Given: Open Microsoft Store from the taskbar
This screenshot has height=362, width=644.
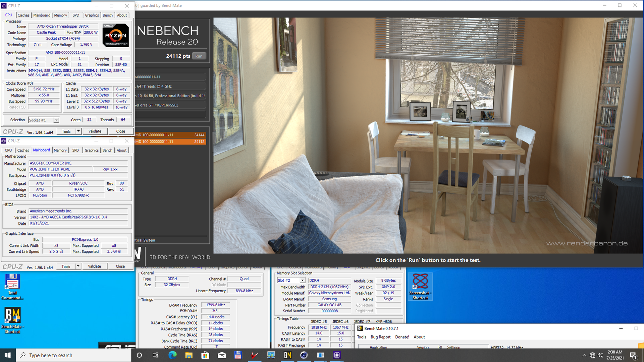Looking at the screenshot, I should point(205,355).
